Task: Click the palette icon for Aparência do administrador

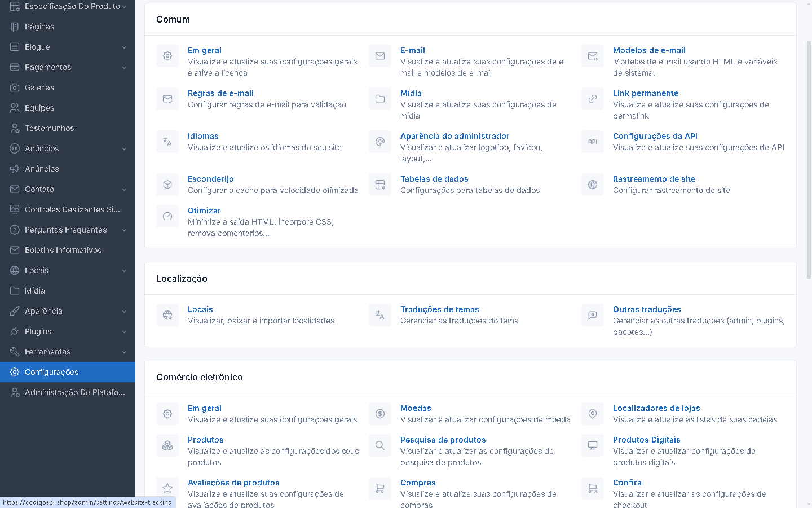Action: [x=380, y=142]
